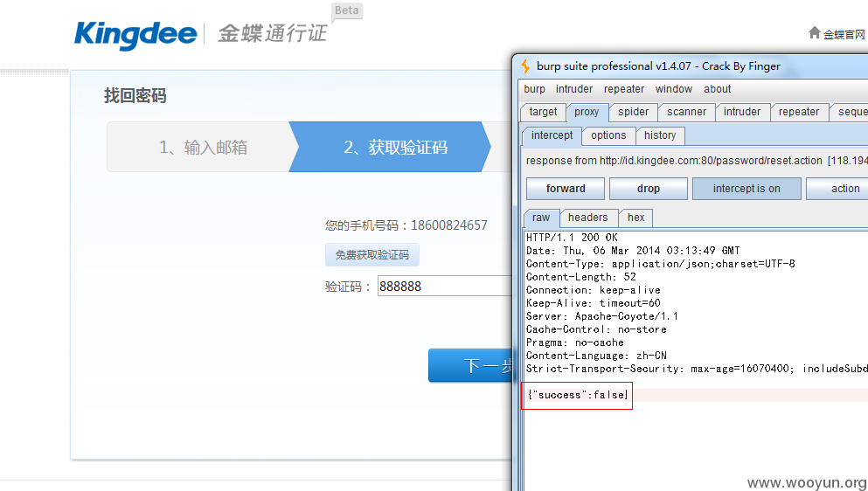Switch to the spider tab

coord(633,112)
